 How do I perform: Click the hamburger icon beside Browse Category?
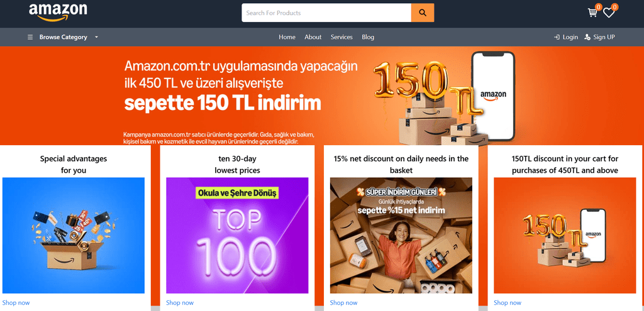30,37
